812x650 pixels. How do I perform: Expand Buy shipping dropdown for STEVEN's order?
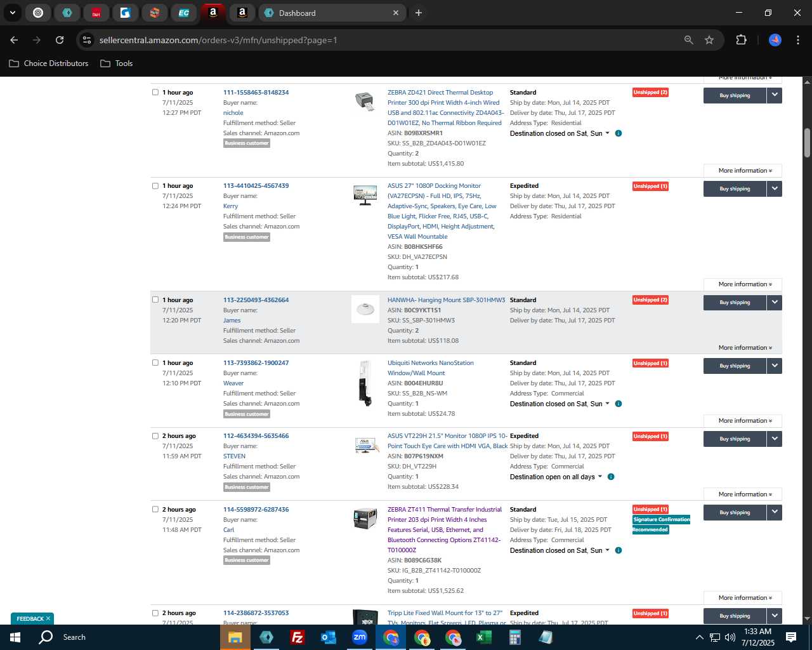point(775,439)
